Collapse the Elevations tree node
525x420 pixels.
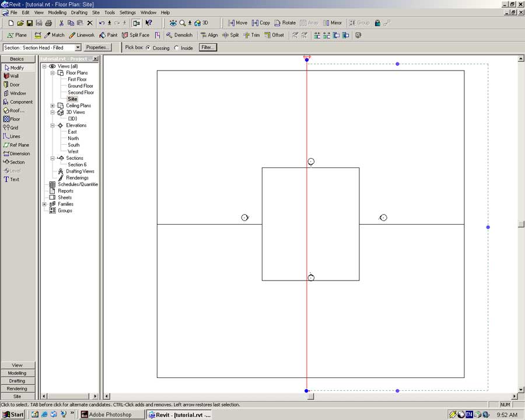point(52,125)
